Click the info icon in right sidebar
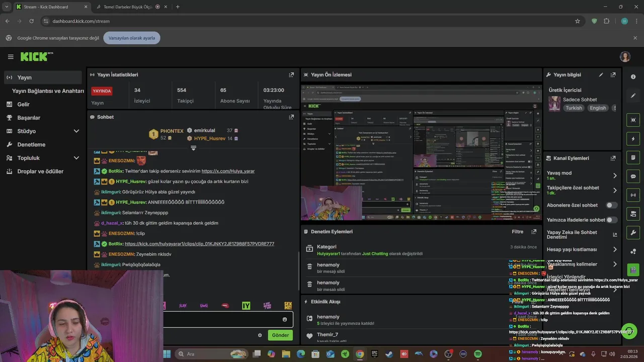This screenshot has height=362, width=644. pos(633,77)
